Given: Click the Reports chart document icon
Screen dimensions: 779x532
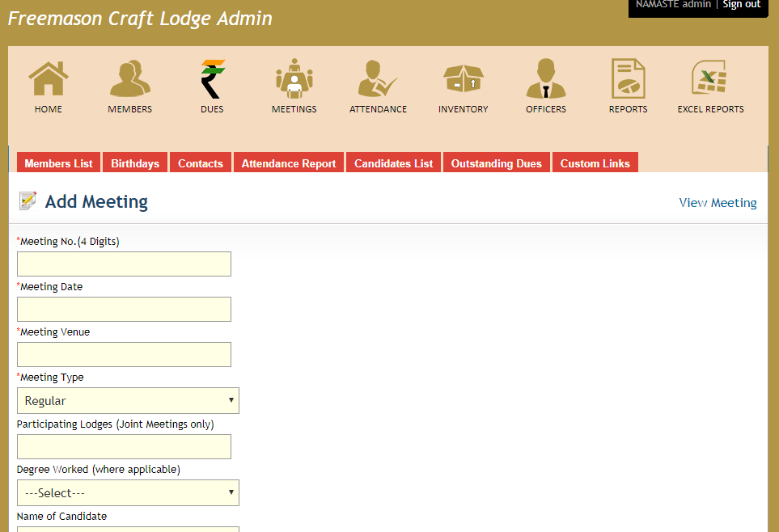Looking at the screenshot, I should pos(628,80).
